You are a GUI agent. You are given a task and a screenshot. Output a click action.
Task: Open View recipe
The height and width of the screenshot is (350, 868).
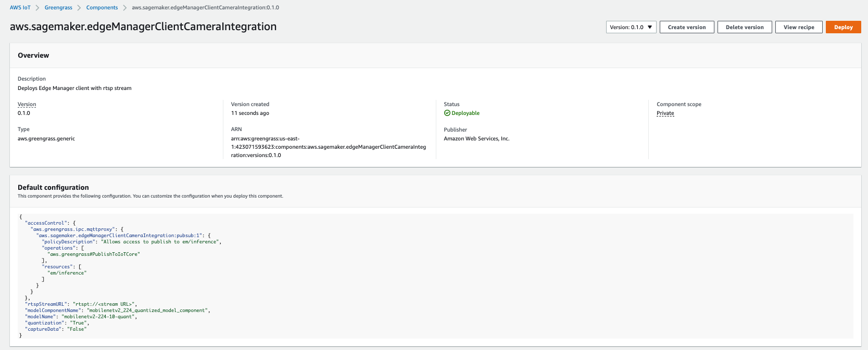tap(799, 27)
